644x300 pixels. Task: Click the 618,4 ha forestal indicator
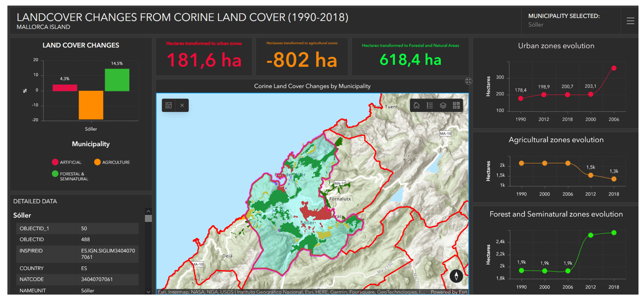tap(410, 59)
